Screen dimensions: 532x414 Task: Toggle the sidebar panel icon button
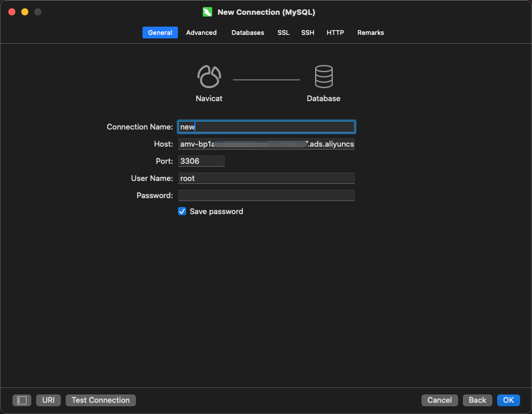22,400
